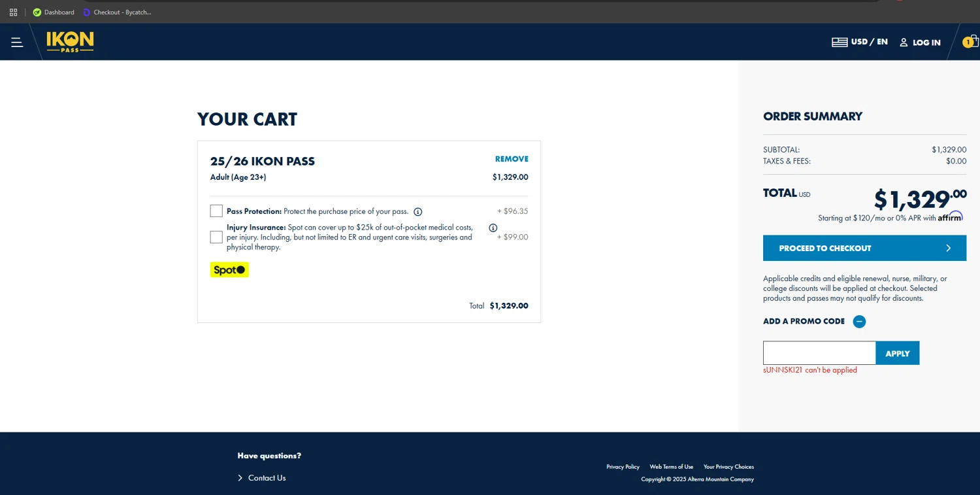Open the browser tab groups grid icon
The width and height of the screenshot is (980, 495).
[x=13, y=12]
